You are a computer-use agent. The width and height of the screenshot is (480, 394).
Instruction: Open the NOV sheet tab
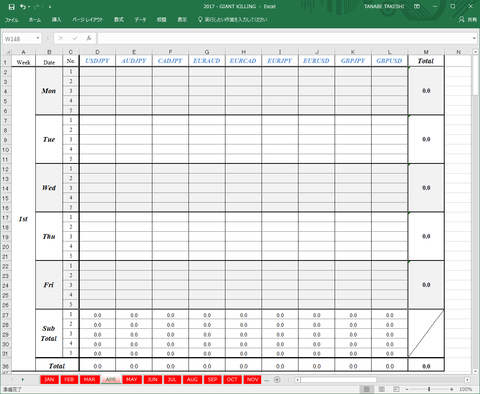(x=253, y=380)
